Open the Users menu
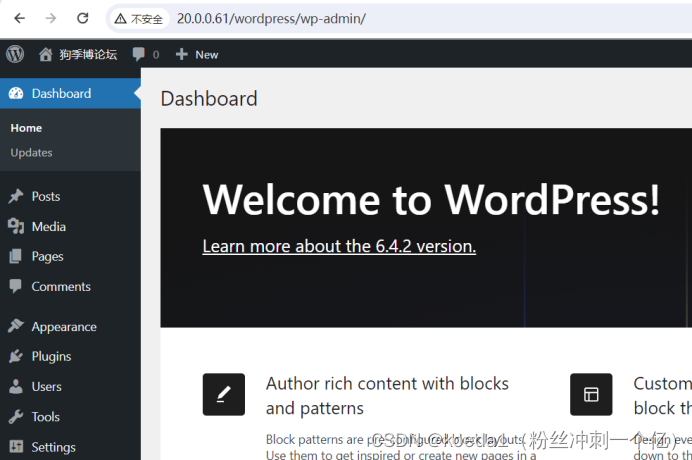692x460 pixels. click(46, 387)
